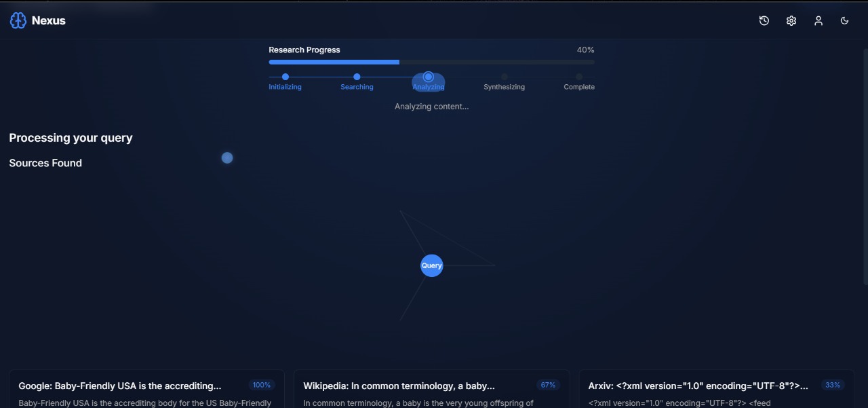Viewport: 868px width, 408px height.
Task: Click the 67% relevance badge
Action: [548, 385]
